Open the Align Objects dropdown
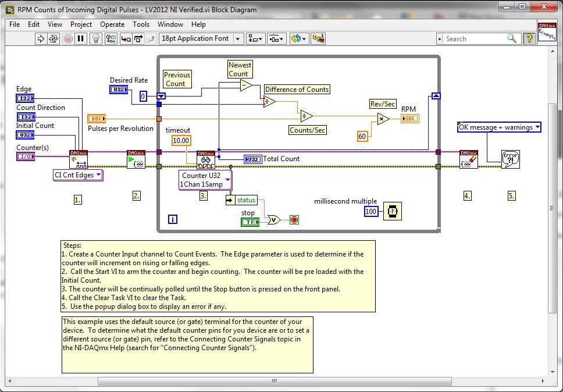Viewport: 563px width, 392px height. click(255, 39)
